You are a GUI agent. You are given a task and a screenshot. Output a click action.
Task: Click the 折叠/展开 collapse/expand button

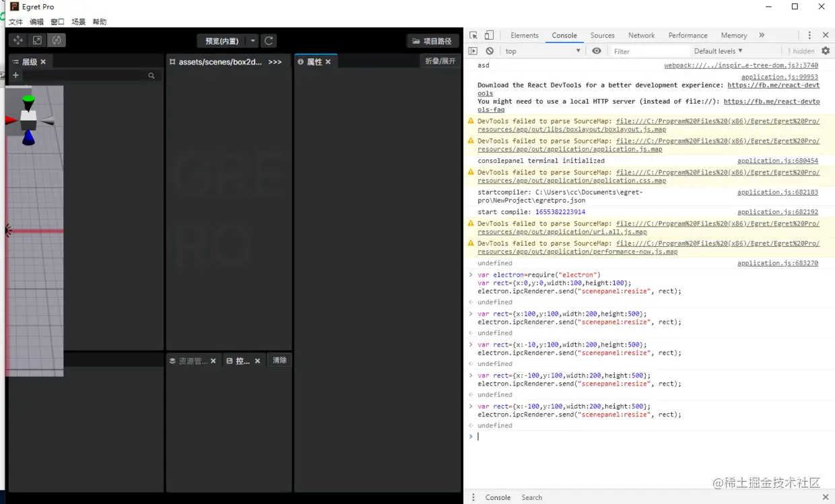[x=440, y=61]
